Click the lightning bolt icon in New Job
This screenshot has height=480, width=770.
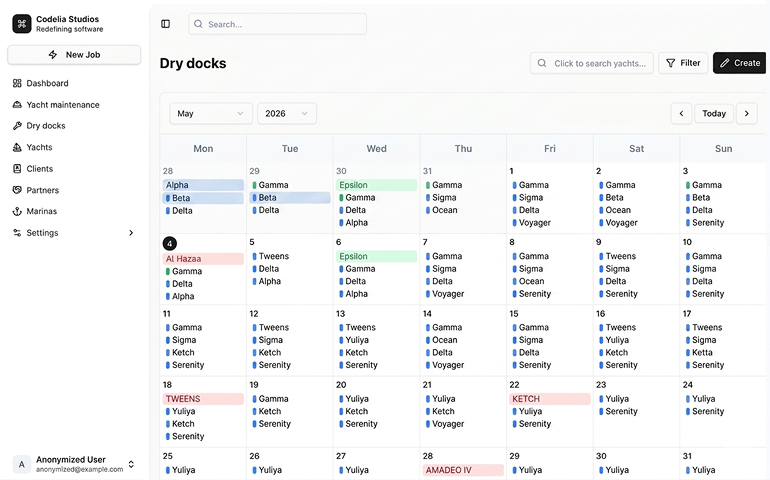(x=53, y=55)
